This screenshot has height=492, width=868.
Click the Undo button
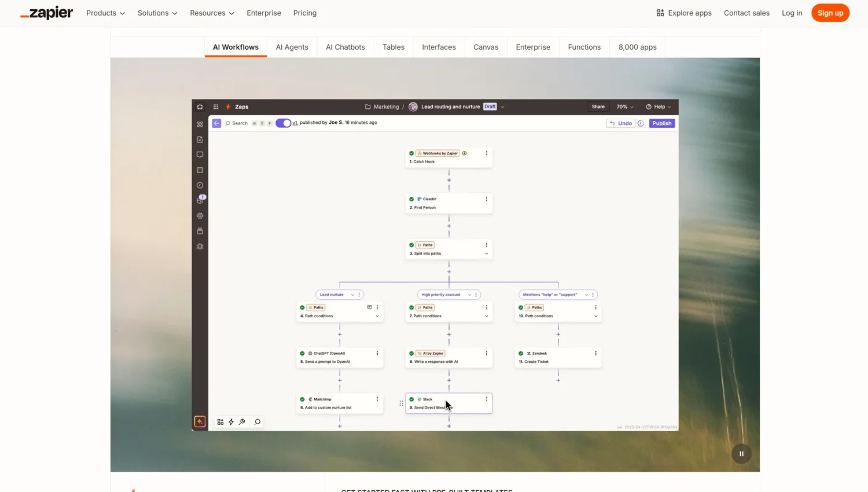pos(620,123)
